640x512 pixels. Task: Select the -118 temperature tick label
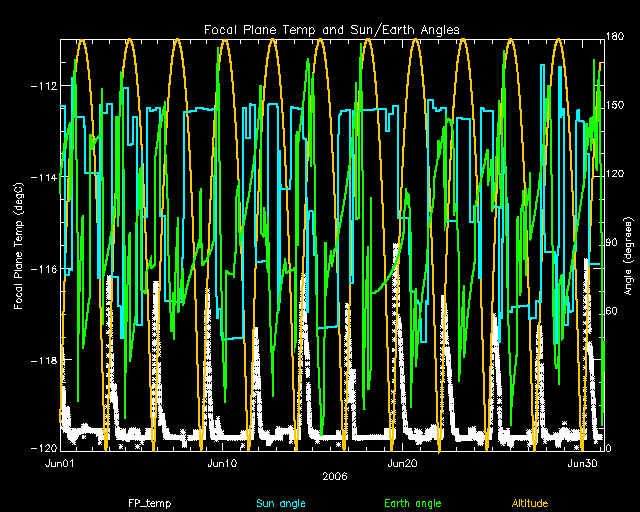(x=43, y=360)
